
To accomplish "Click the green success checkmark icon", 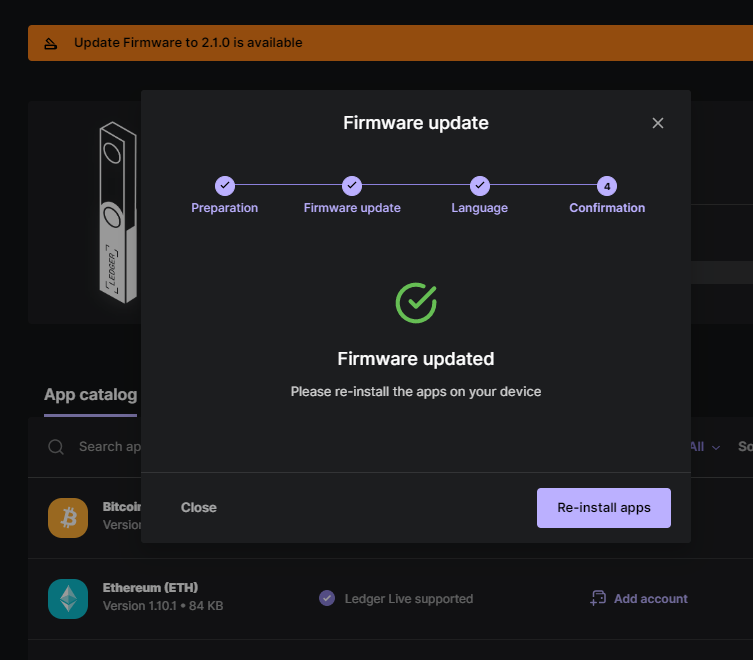I will point(416,303).
